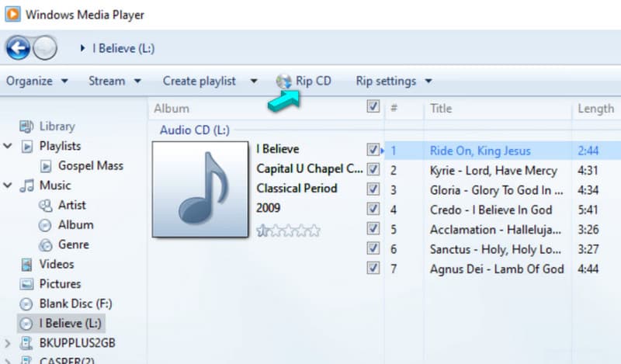Sort by the Title column header
This screenshot has width=621, height=364.
[x=441, y=109]
